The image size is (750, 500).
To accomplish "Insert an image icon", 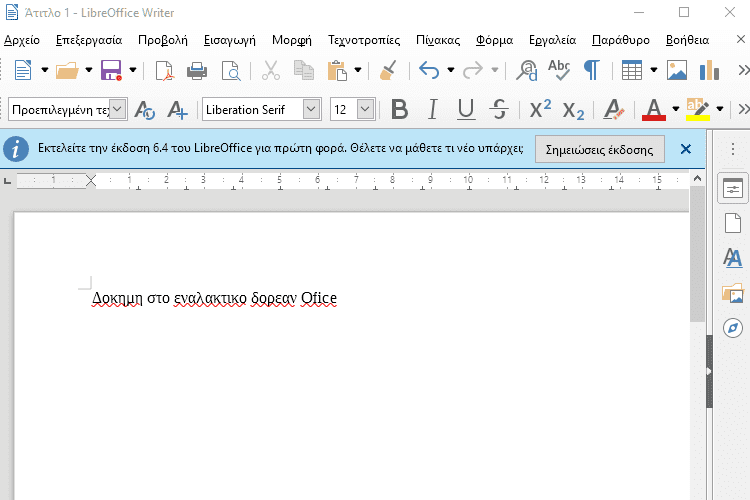I will click(677, 70).
